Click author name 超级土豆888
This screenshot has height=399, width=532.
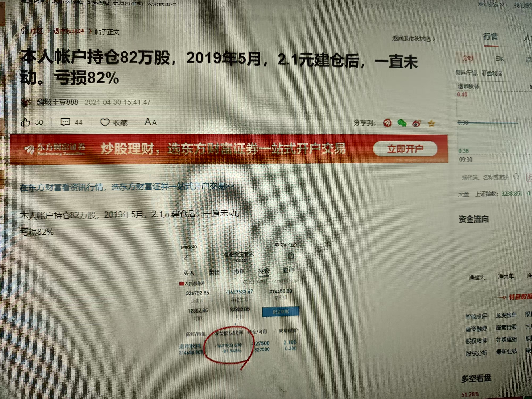click(57, 102)
